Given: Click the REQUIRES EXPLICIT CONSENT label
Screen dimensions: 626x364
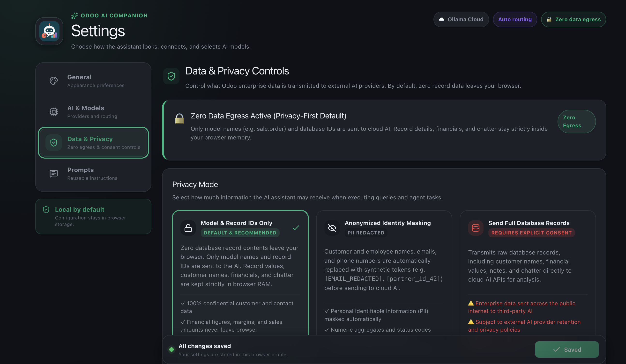Looking at the screenshot, I should pos(532,233).
